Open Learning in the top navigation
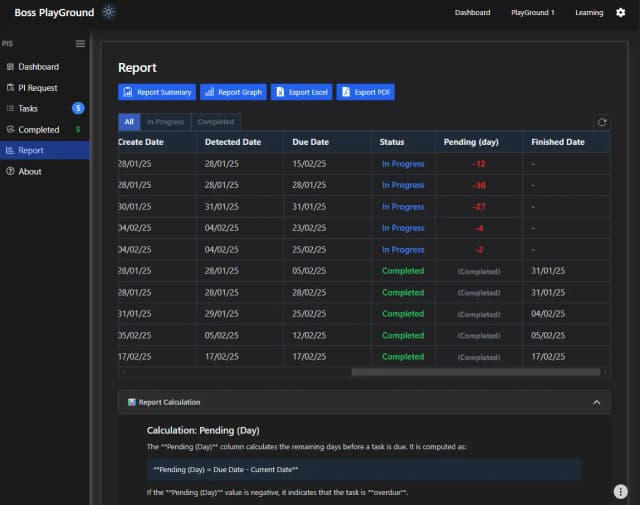This screenshot has height=505, width=640. click(x=589, y=13)
